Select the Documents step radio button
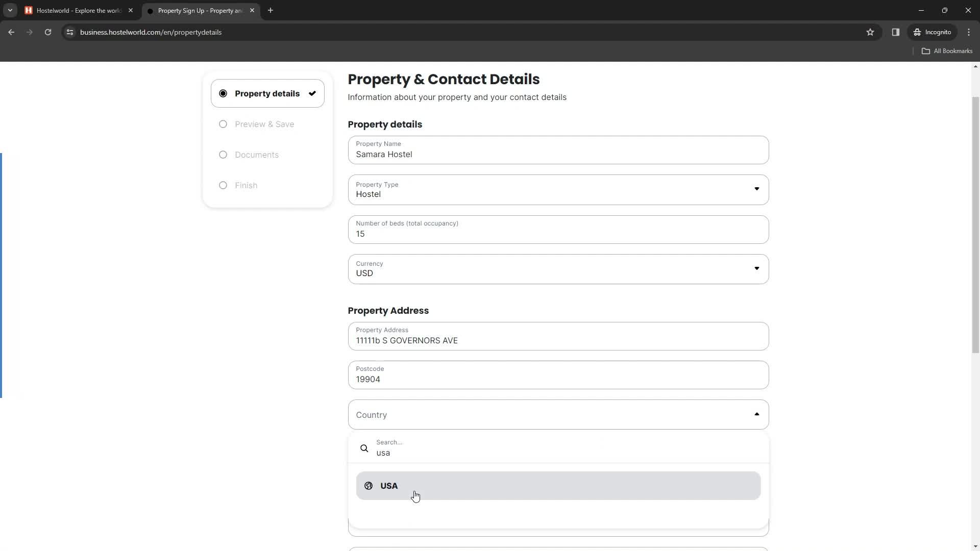This screenshot has width=980, height=551. [224, 155]
